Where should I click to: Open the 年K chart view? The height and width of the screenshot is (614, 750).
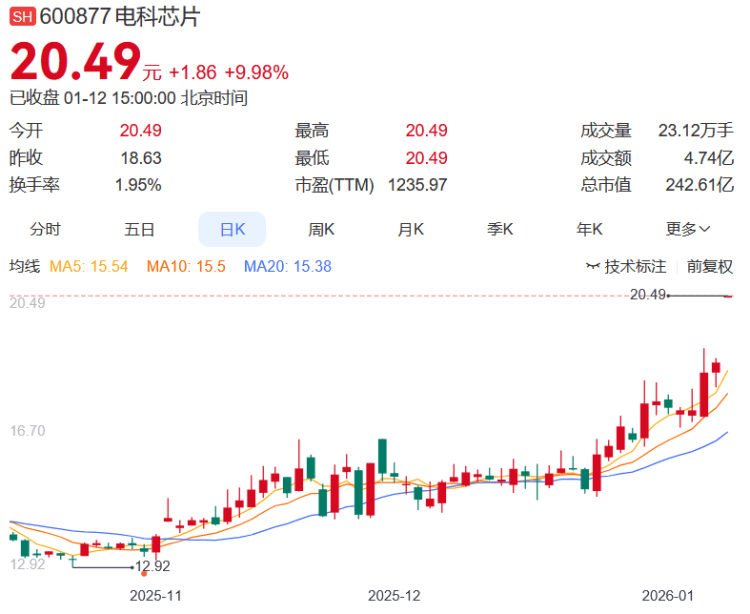pos(589,230)
